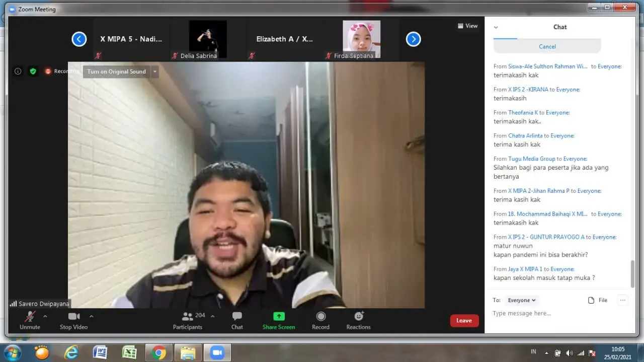
Task: Open the Participants list
Action: pyautogui.click(x=188, y=320)
